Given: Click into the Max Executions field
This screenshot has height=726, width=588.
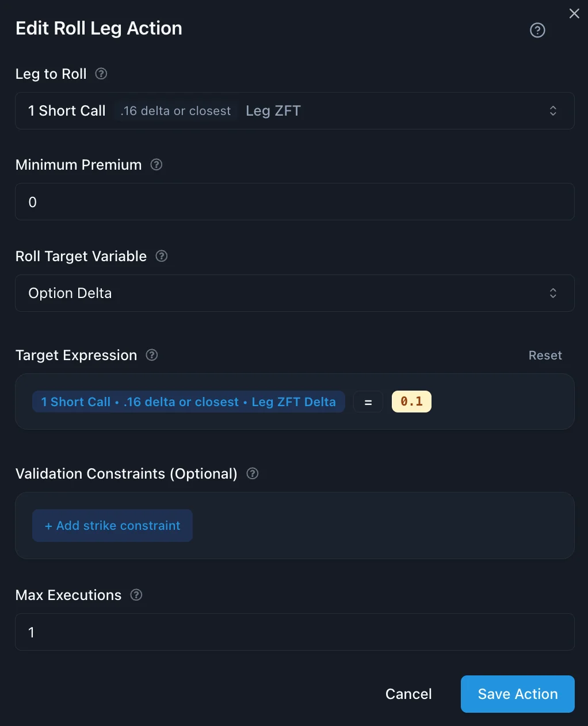Looking at the screenshot, I should click(x=295, y=632).
